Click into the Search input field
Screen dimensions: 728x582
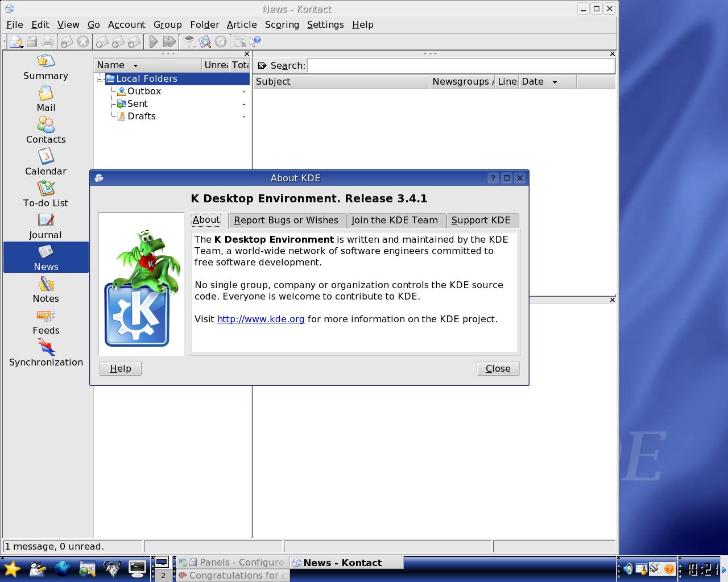461,66
